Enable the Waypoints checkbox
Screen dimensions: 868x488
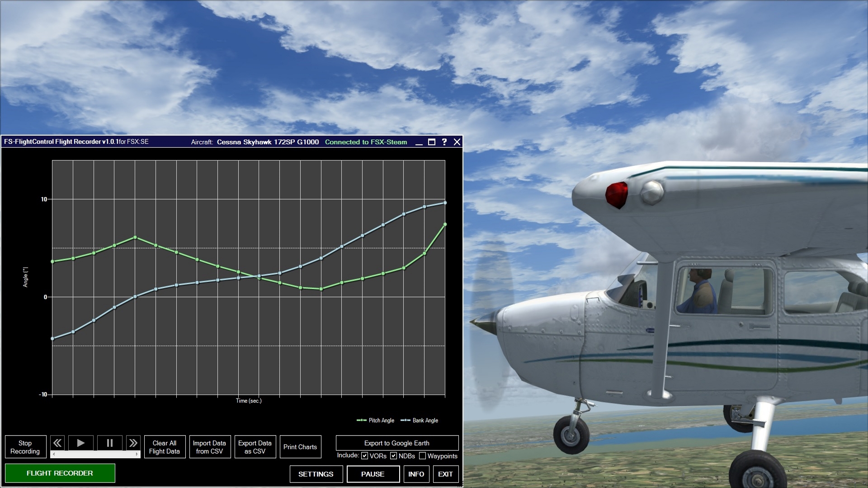pyautogui.click(x=423, y=456)
